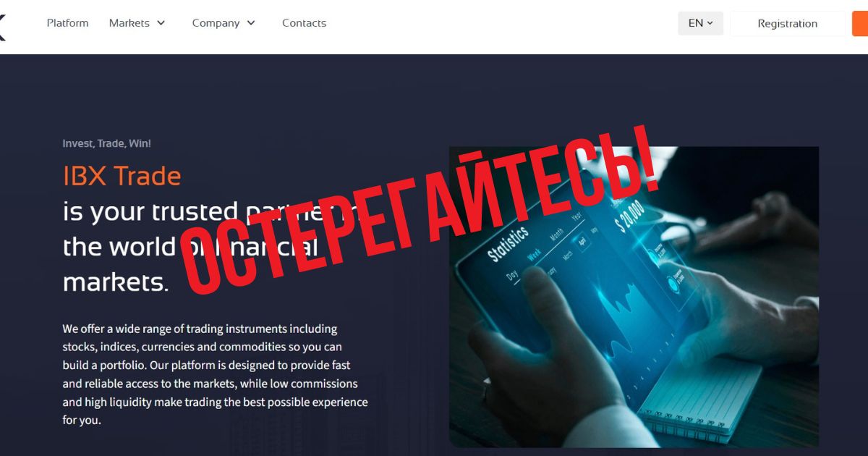The height and width of the screenshot is (456, 868).
Task: Click the tablet statistics hero image
Action: [x=634, y=297]
